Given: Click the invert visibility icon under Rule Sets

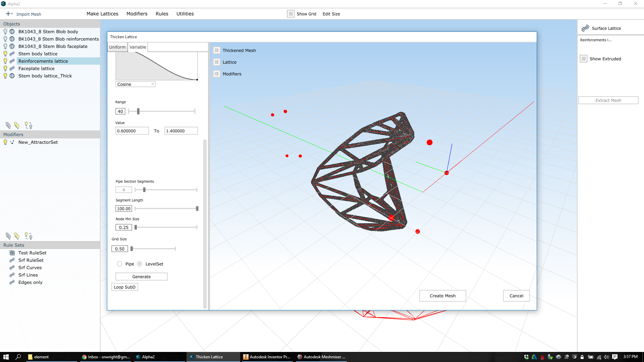Looking at the screenshot, I should point(29,236).
